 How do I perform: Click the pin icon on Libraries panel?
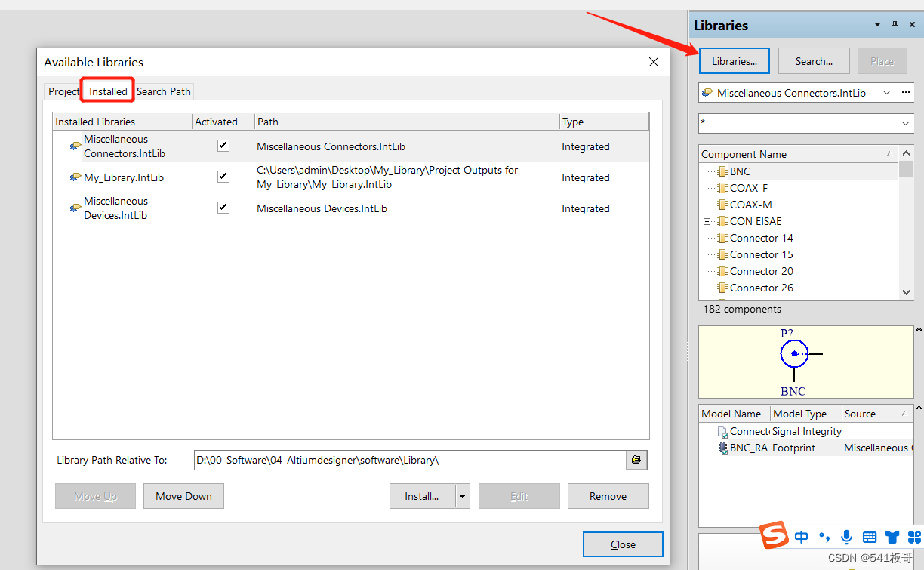(895, 25)
